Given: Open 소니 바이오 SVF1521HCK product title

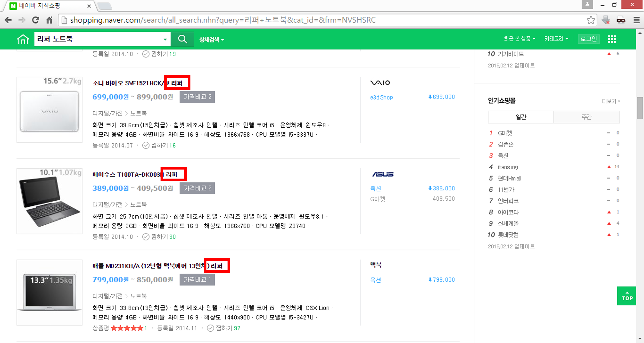Looking at the screenshot, I should click(138, 83).
